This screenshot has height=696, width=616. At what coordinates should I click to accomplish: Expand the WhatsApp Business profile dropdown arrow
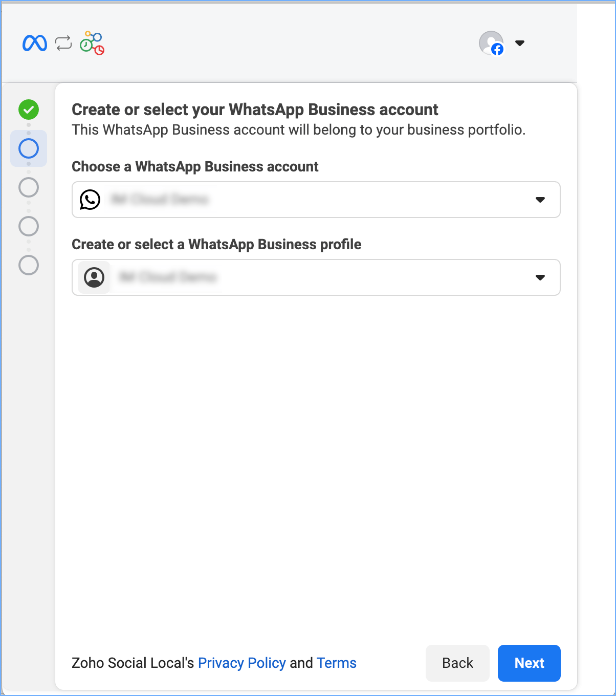coord(540,277)
